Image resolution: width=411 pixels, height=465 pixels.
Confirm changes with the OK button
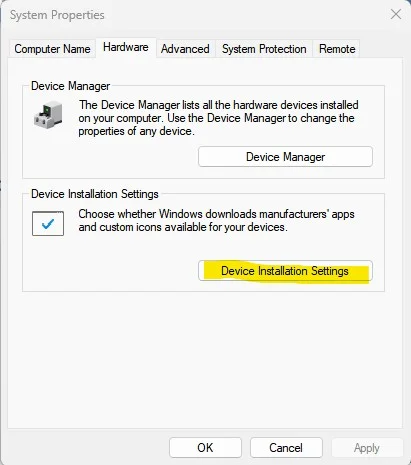coord(205,447)
